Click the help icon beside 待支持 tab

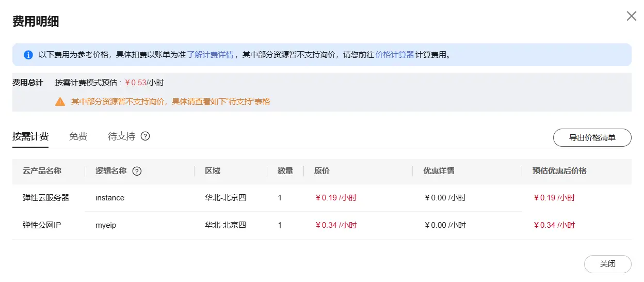146,136
